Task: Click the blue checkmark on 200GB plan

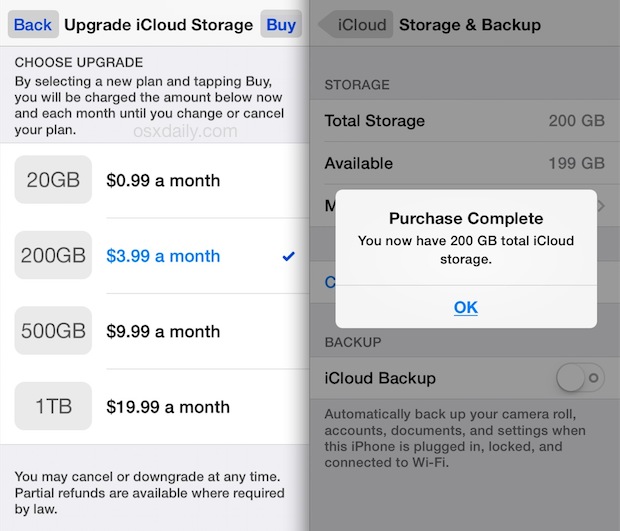Action: 289,256
